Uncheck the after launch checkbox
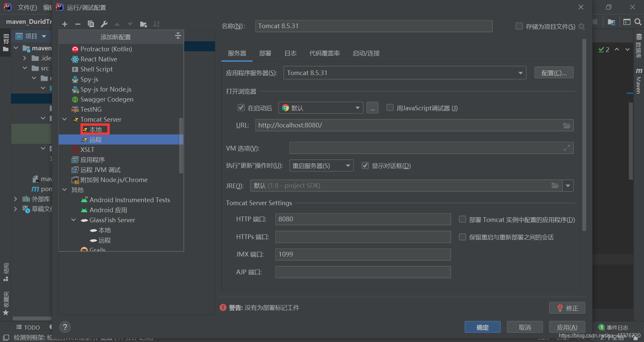The height and width of the screenshot is (342, 644). coord(241,108)
